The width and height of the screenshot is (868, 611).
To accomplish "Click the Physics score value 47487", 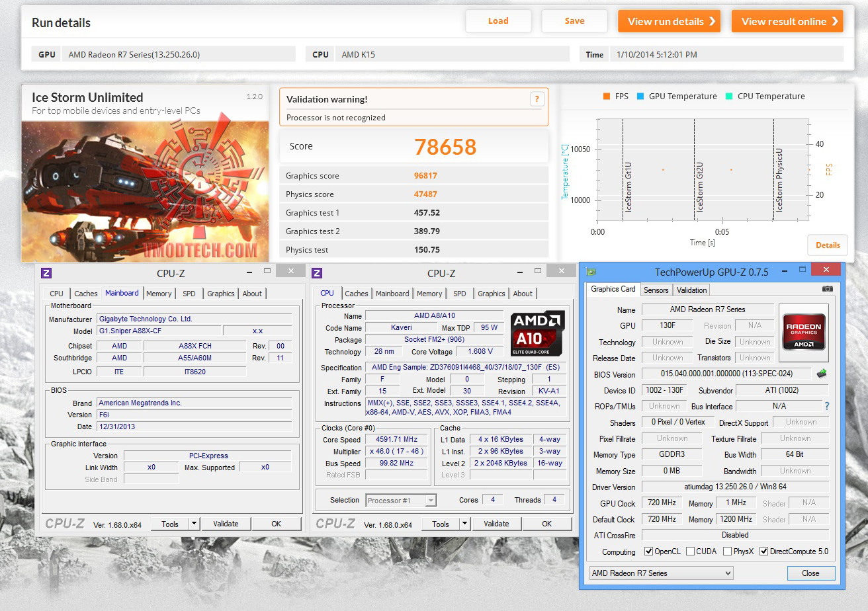I will tap(425, 194).
